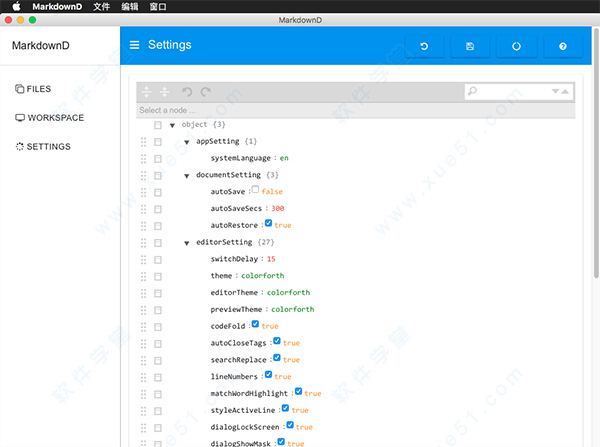This screenshot has height=447, width=600.
Task: Open the 编辑 menu
Action: [x=130, y=7]
